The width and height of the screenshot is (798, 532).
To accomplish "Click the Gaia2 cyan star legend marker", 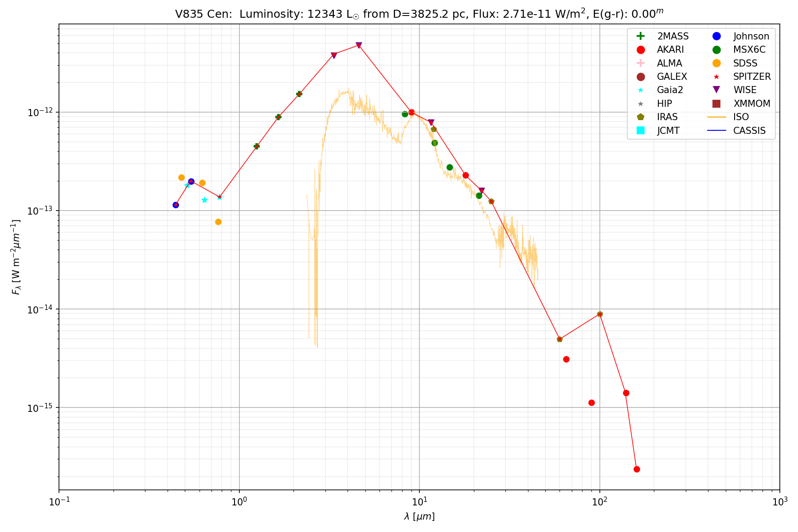I will tap(640, 90).
